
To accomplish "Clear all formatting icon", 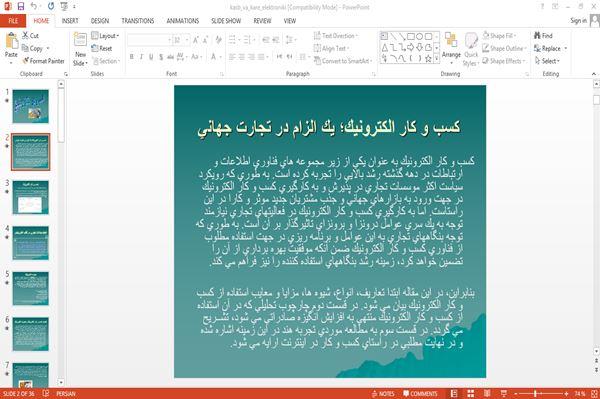I will (x=218, y=40).
